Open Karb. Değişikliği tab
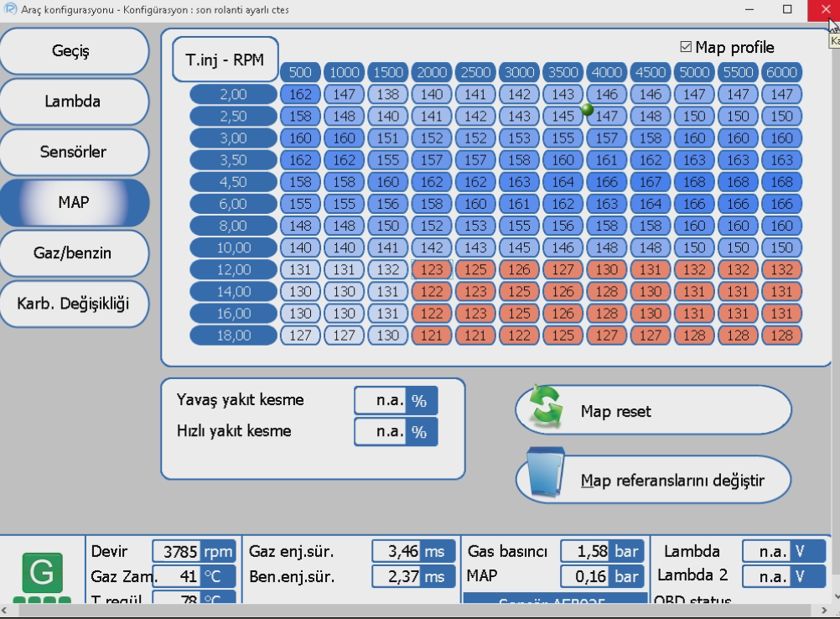840x619 pixels. tap(75, 303)
